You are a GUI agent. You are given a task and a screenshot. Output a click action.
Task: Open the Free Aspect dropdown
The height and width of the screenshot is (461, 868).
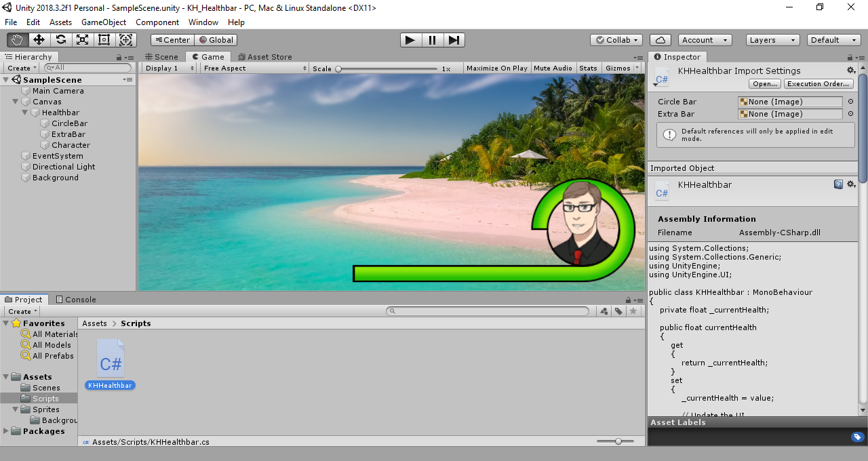click(254, 68)
